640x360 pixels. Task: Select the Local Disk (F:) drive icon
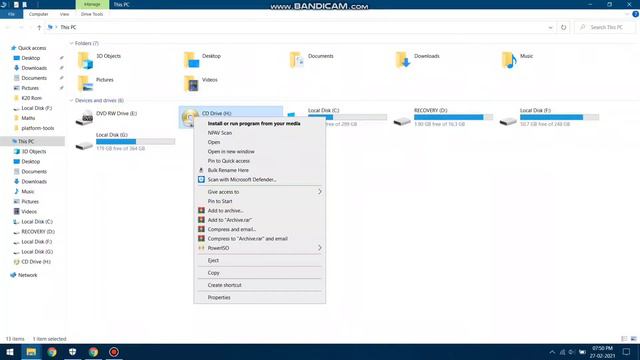tap(508, 121)
